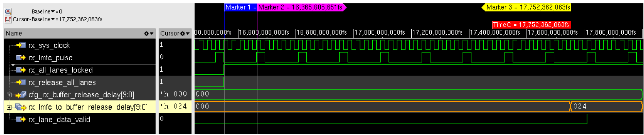The image size is (644, 135).
Task: Expand the cfg_rx_buffer_release_delay[9:0] bus
Action: [9, 95]
